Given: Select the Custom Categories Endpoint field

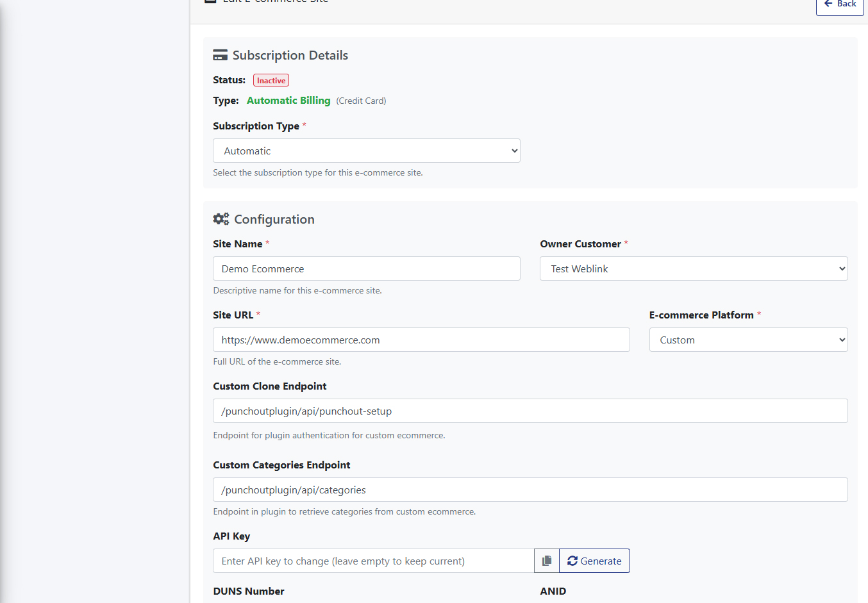Looking at the screenshot, I should tap(530, 490).
